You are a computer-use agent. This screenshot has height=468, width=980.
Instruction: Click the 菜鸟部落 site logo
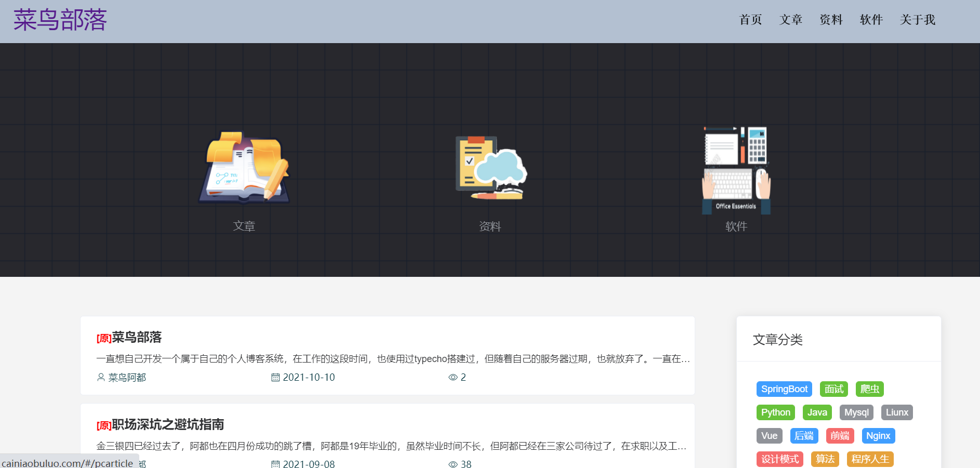click(x=59, y=20)
